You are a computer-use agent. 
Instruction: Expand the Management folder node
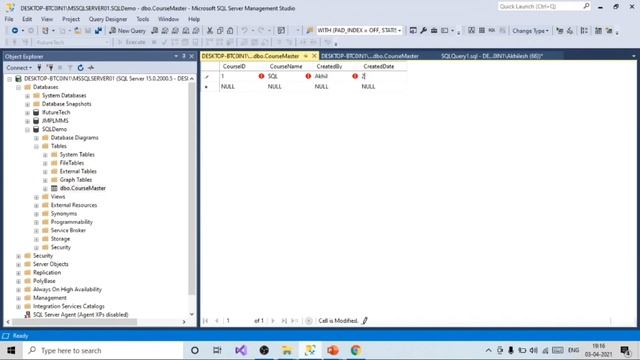tap(18, 298)
